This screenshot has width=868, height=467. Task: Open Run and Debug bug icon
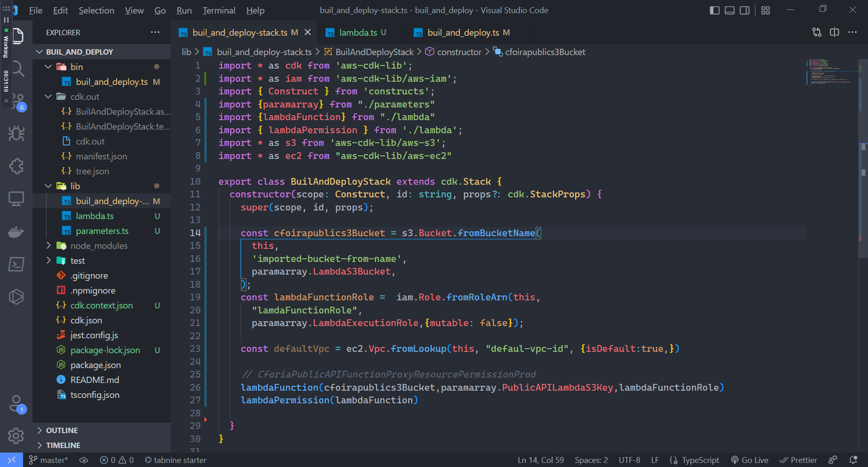pyautogui.click(x=16, y=133)
